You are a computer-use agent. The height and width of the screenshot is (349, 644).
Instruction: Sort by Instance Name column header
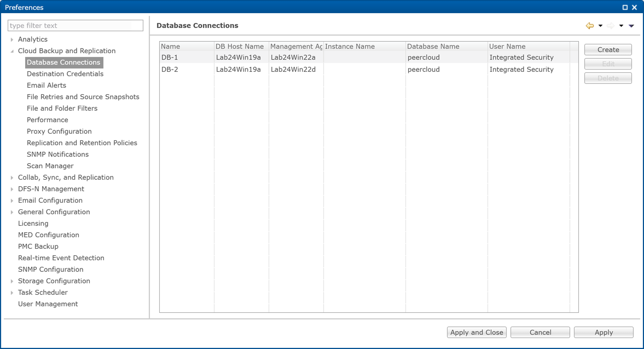point(365,47)
